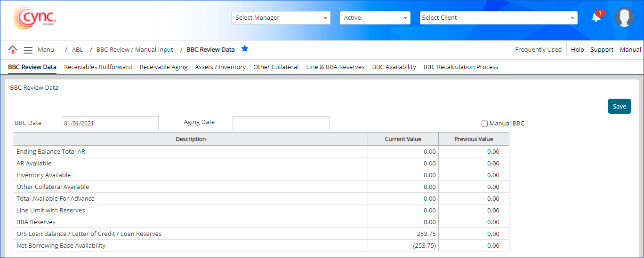The width and height of the screenshot is (644, 258).
Task: Click the BBC Date input field
Action: [x=110, y=123]
